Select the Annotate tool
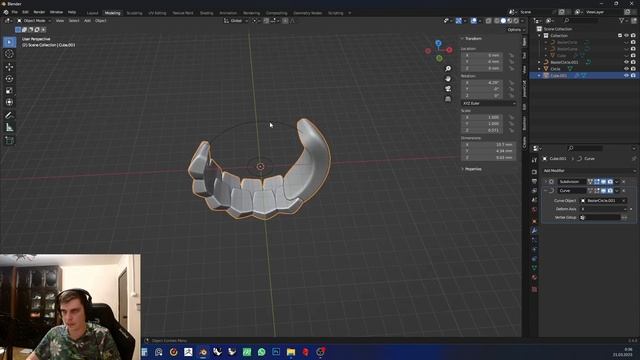 (x=9, y=116)
